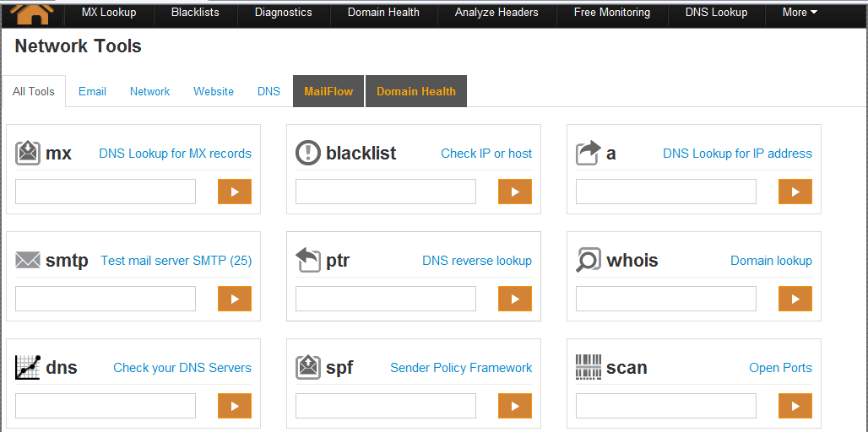This screenshot has width=868, height=432.
Task: Follow the DNS reverse lookup link
Action: coord(477,261)
